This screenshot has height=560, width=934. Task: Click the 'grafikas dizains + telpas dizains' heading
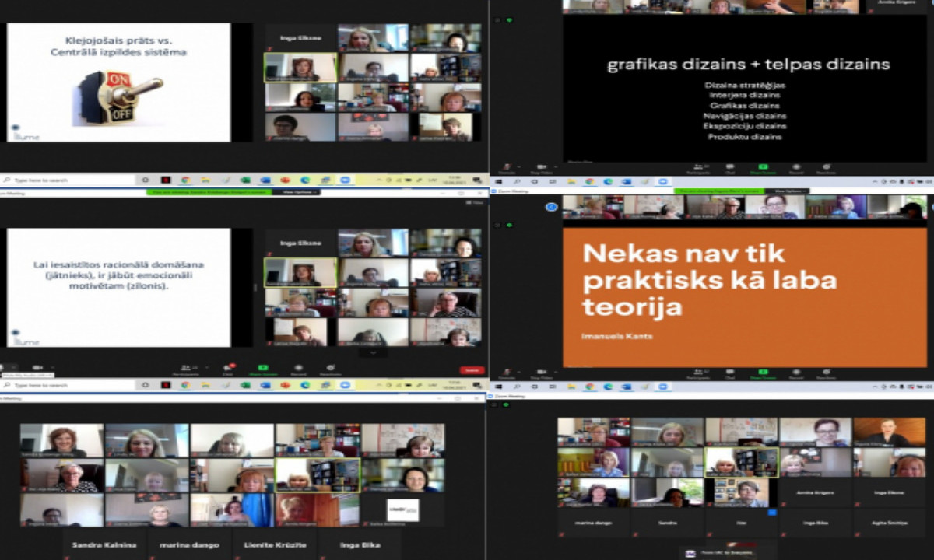(x=748, y=65)
